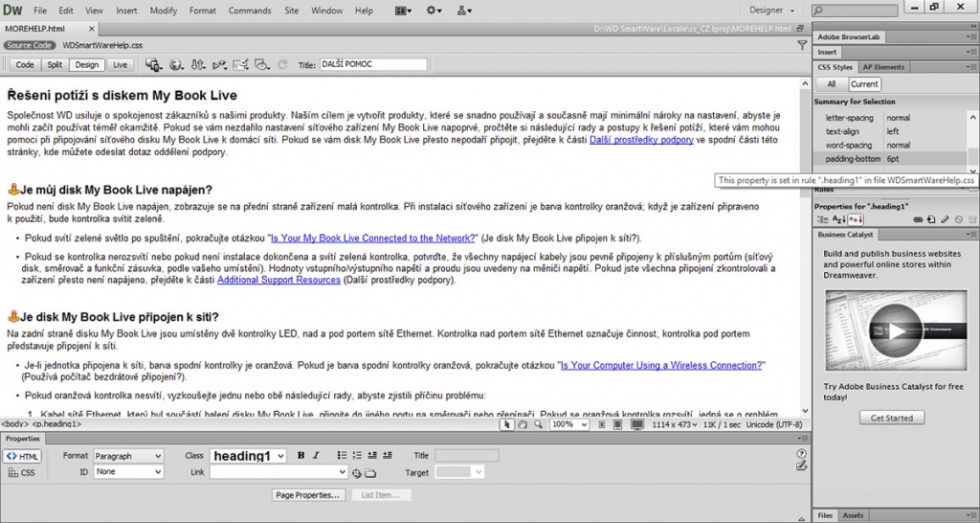Image resolution: width=980 pixels, height=523 pixels.
Task: Open the 100% zoom level dropdown
Action: click(569, 424)
